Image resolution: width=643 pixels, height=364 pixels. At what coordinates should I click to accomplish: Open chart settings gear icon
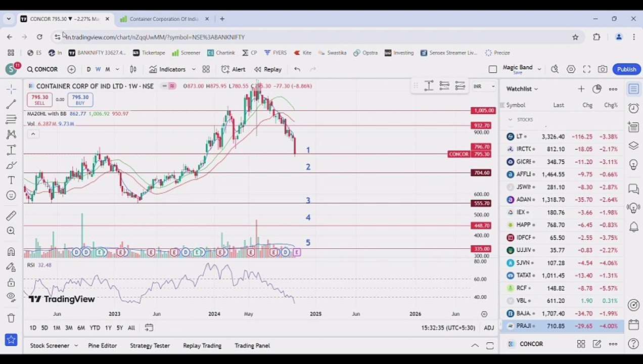[x=571, y=69]
